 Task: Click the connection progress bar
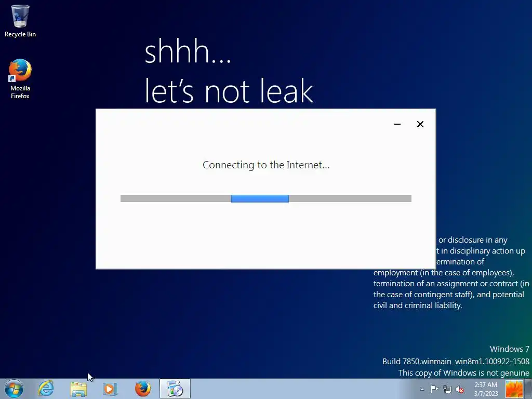[x=266, y=198]
